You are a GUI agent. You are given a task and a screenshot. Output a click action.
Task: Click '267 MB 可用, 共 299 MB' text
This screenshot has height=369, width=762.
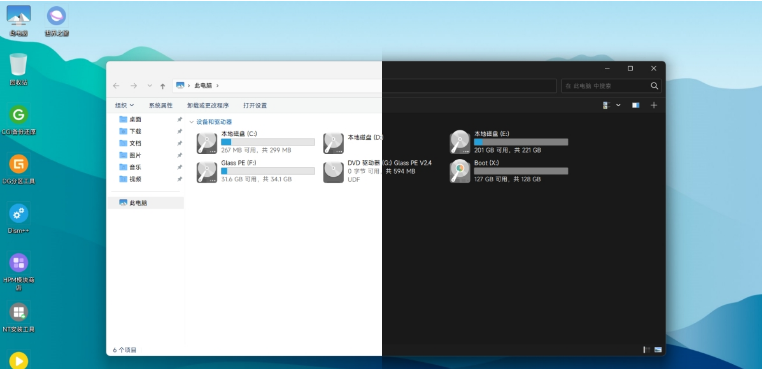coord(256,151)
